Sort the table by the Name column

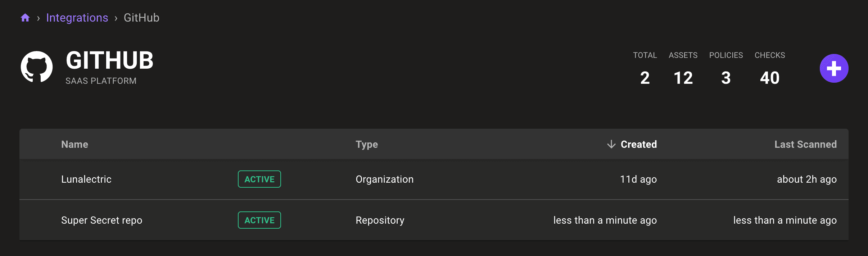[74, 144]
